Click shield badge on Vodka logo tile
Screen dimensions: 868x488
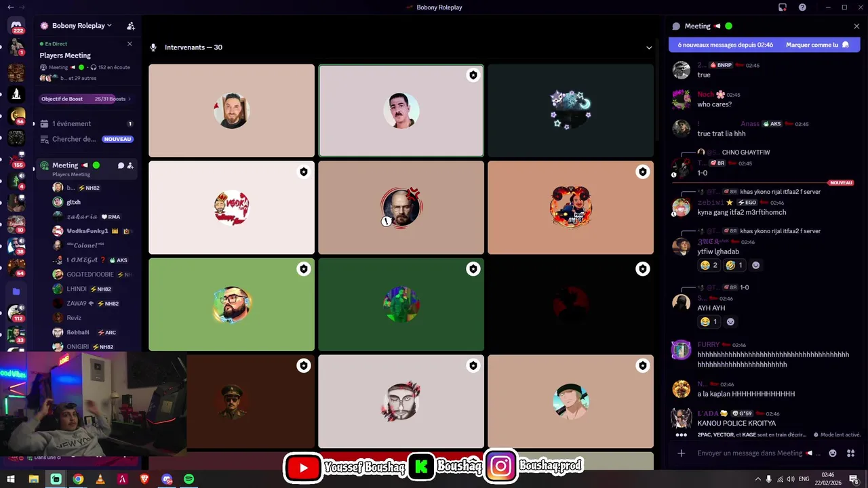(304, 172)
